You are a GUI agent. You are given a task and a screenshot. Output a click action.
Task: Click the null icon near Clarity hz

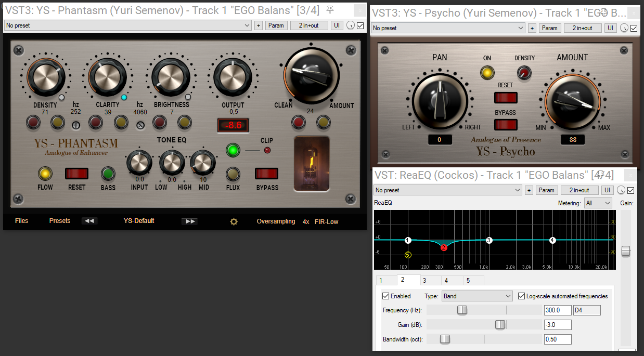pyautogui.click(x=140, y=125)
